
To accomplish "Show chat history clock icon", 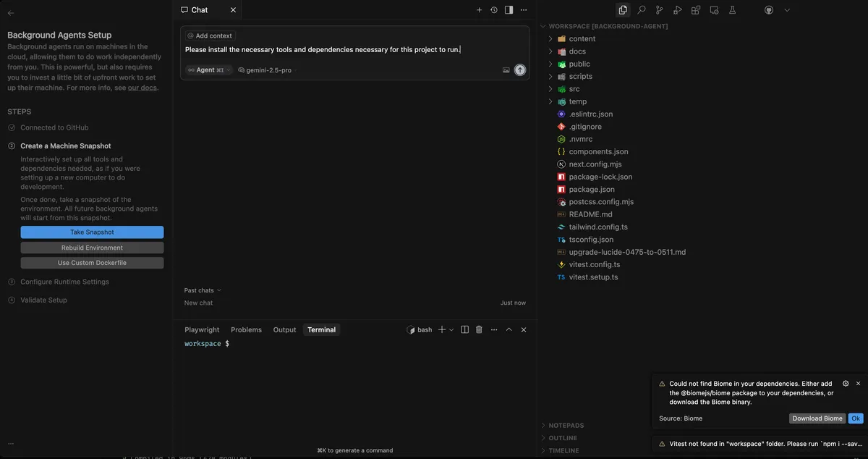I will pos(494,10).
